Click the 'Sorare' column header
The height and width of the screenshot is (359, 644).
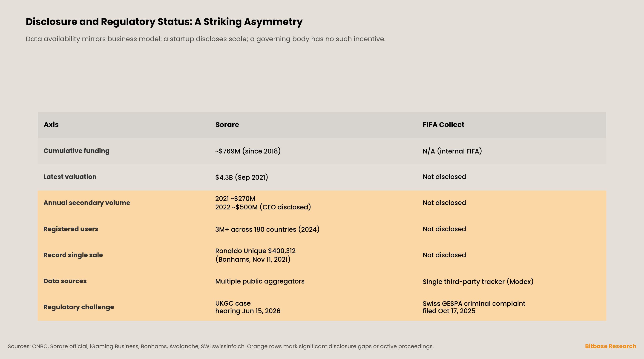point(227,124)
